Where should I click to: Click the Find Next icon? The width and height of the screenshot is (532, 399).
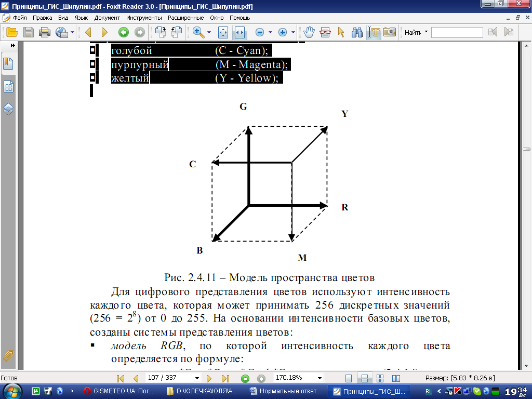[x=509, y=33]
